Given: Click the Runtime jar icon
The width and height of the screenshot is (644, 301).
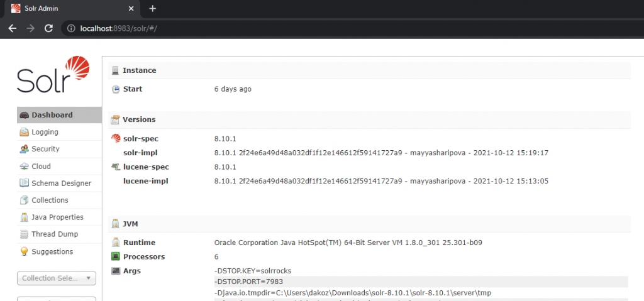Looking at the screenshot, I should pos(116,243).
